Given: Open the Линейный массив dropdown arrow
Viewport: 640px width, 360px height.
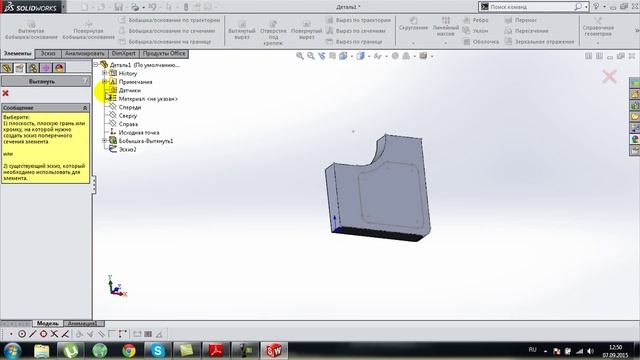Looking at the screenshot, I should 445,43.
